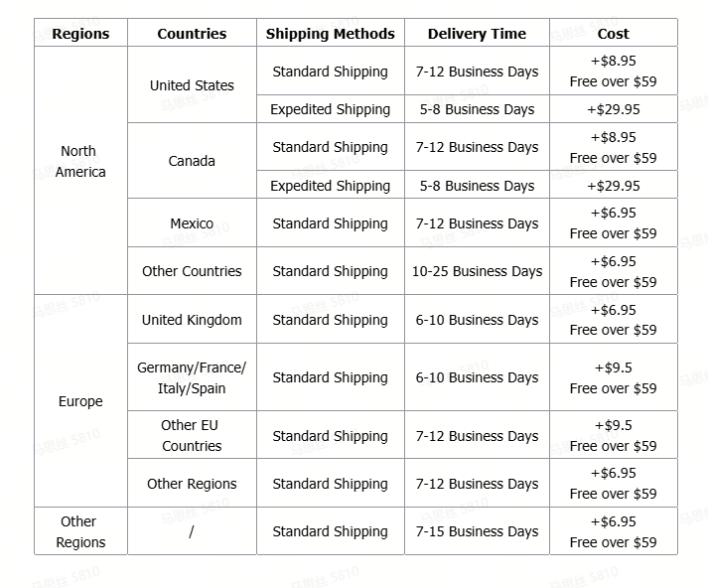This screenshot has height=588, width=708.
Task: Select the Cost column header
Action: coord(613,34)
